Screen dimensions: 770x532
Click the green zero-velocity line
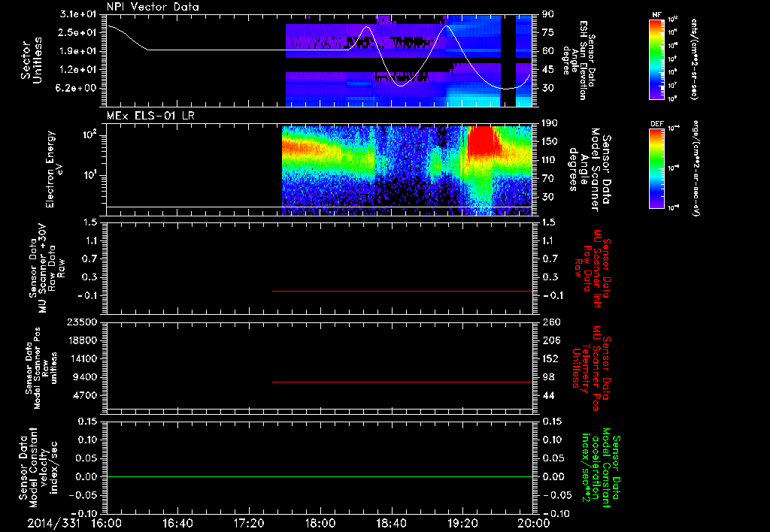coord(319,476)
